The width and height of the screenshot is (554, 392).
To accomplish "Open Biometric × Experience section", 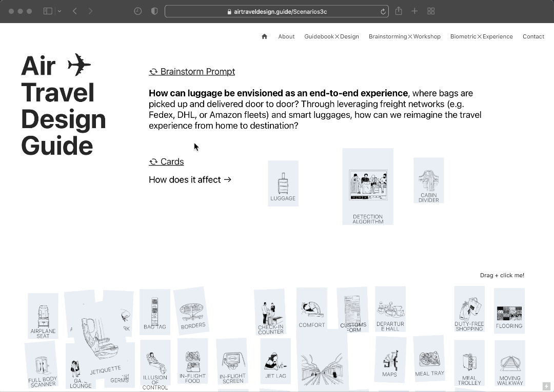I will coord(481,36).
